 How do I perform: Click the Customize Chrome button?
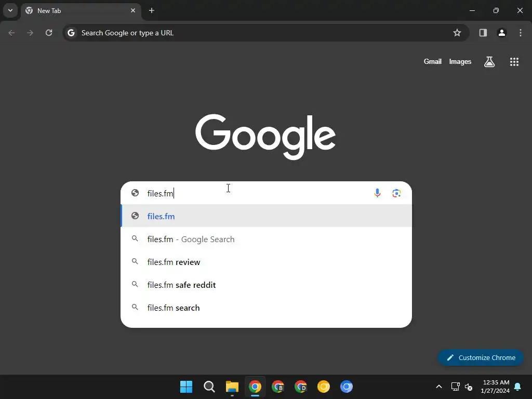[481, 357]
